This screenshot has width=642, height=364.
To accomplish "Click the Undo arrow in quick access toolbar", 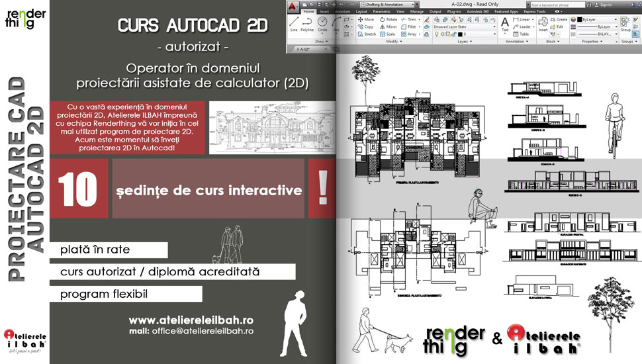I will tap(341, 5).
